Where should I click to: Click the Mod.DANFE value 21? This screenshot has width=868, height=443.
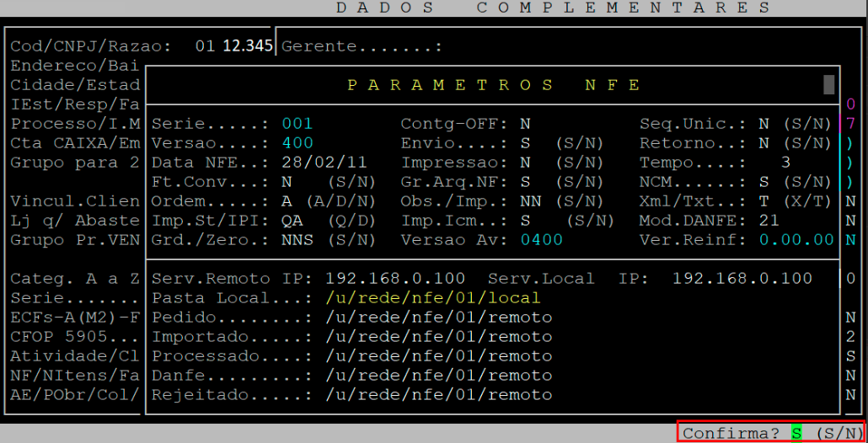click(769, 221)
